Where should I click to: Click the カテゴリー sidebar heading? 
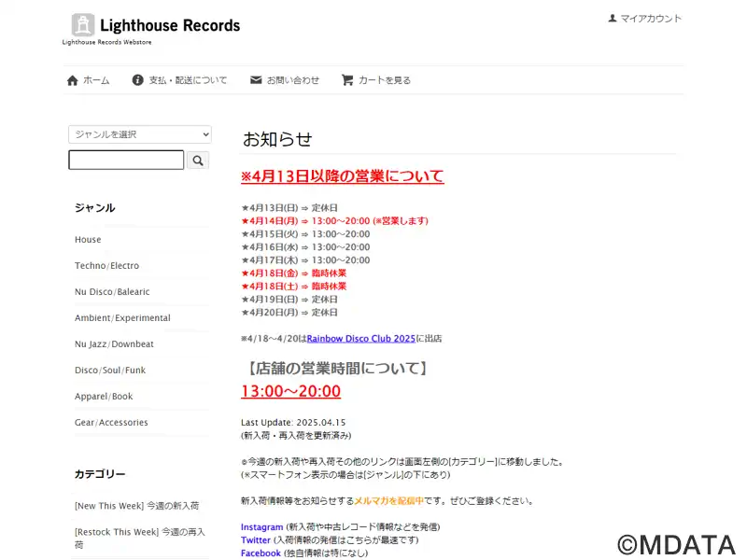click(x=100, y=474)
